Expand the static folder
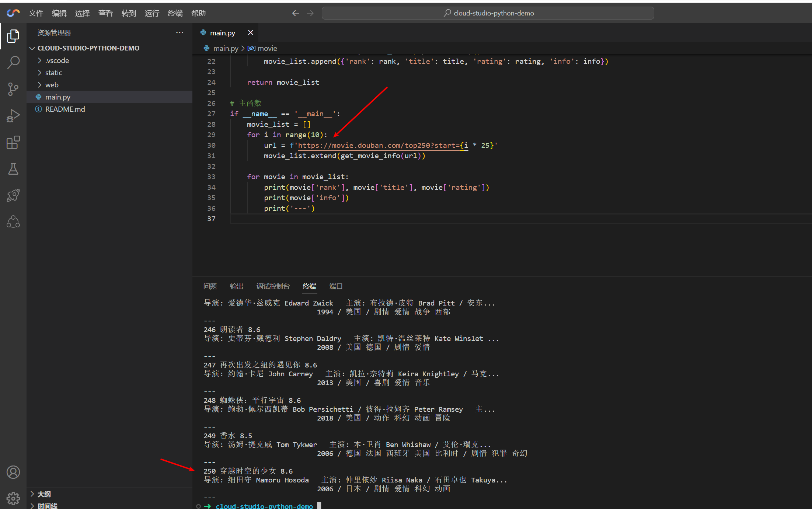Screen dimensions: 812x509 53,73
